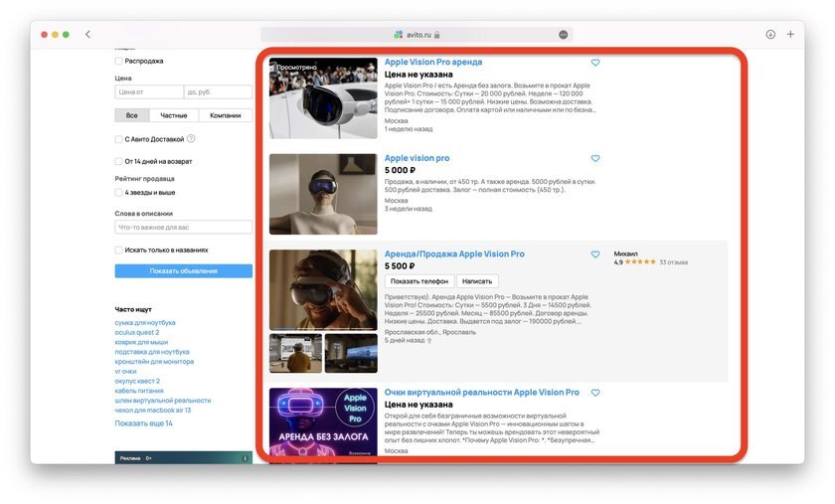
Task: Click the 5 500 ₽ price text
Action: [x=400, y=265]
